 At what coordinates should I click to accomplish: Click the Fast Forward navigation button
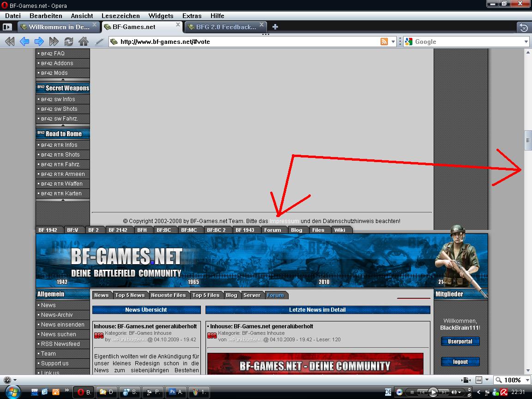[x=54, y=42]
